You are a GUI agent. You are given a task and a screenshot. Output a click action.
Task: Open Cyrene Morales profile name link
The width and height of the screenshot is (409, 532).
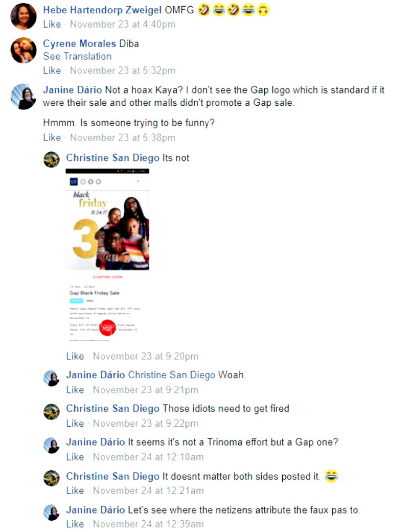(79, 44)
